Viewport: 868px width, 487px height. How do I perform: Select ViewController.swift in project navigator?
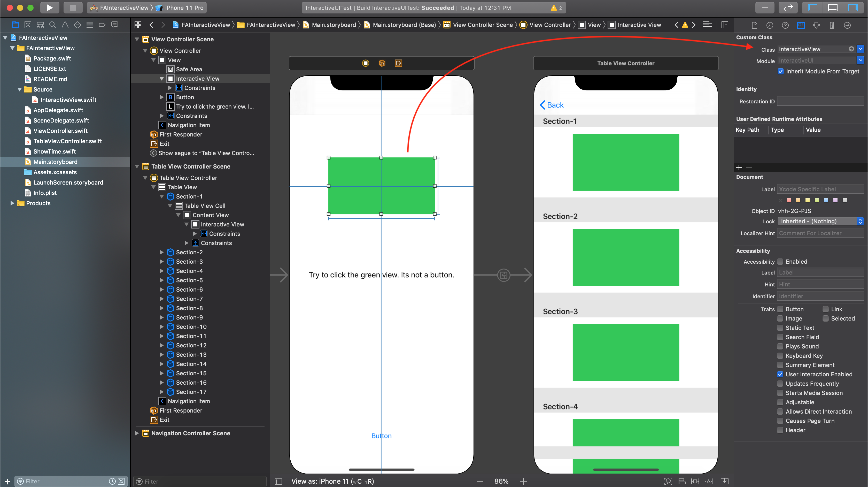click(x=60, y=131)
